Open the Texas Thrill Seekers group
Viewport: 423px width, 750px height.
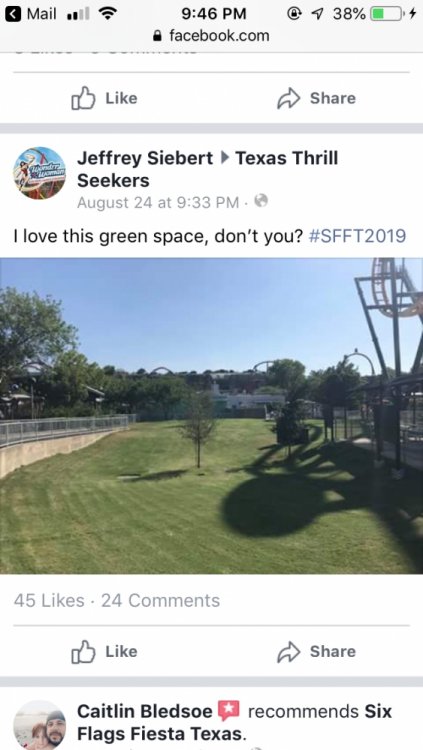(208, 169)
